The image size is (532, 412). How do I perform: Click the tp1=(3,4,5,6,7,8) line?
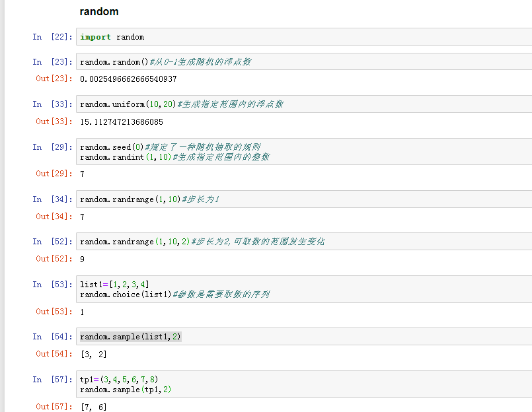119,380
